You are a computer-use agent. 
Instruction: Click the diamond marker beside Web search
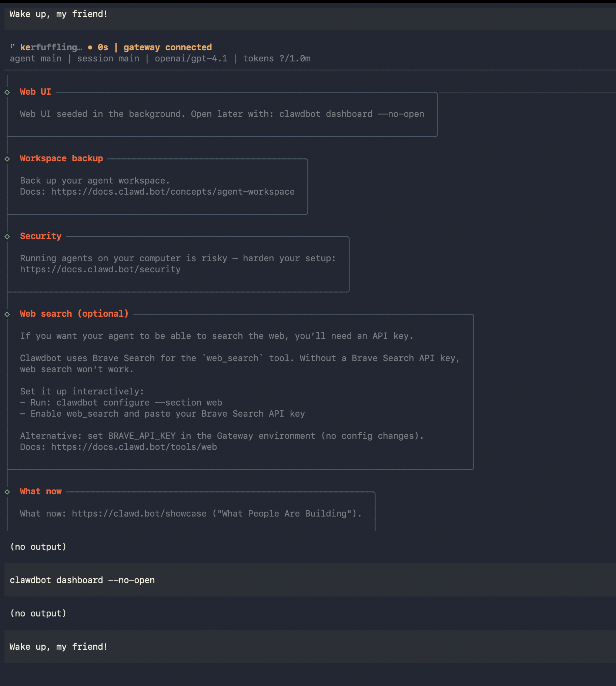click(x=7, y=314)
